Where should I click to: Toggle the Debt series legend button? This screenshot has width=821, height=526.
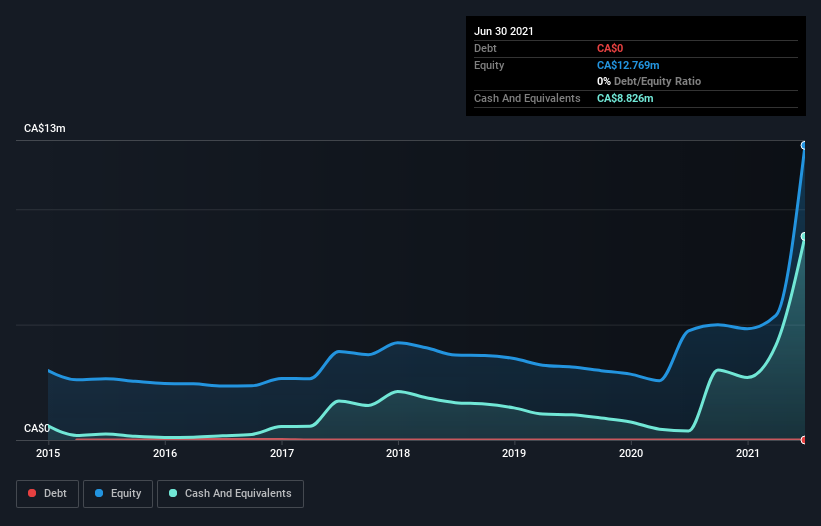pyautogui.click(x=47, y=494)
